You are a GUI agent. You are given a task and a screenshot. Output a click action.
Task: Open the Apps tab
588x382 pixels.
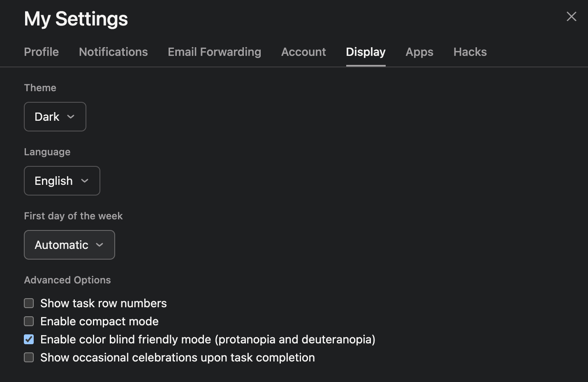[419, 52]
